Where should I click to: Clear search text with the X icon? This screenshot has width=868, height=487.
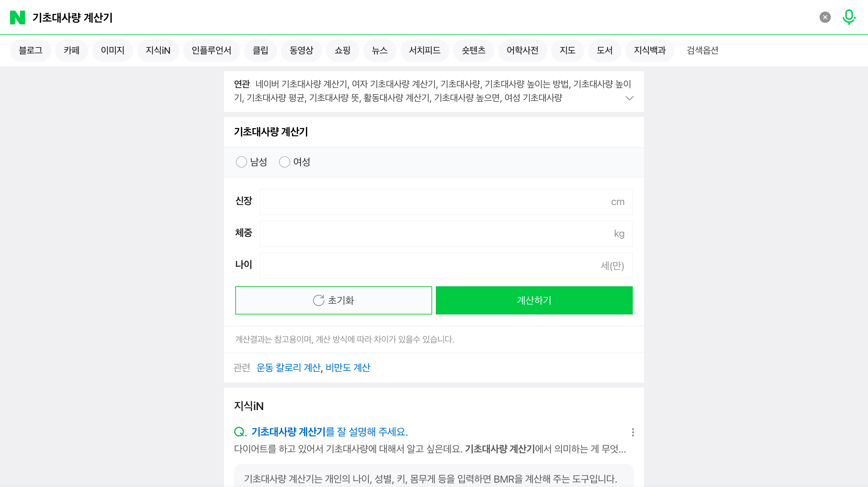click(825, 17)
